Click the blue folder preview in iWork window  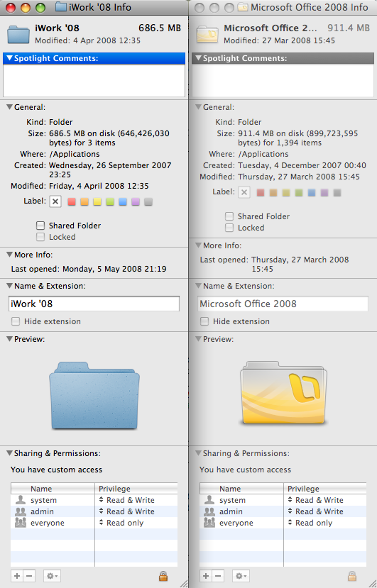click(94, 396)
